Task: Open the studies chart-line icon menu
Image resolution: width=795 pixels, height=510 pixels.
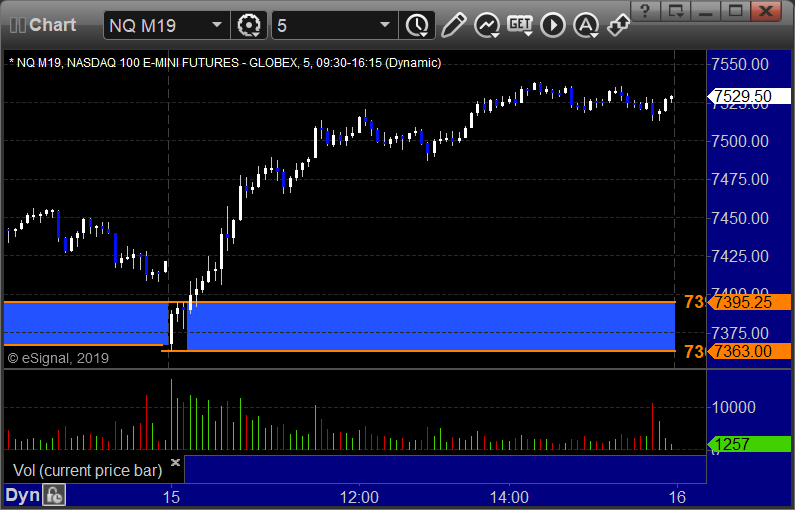Action: coord(487,25)
